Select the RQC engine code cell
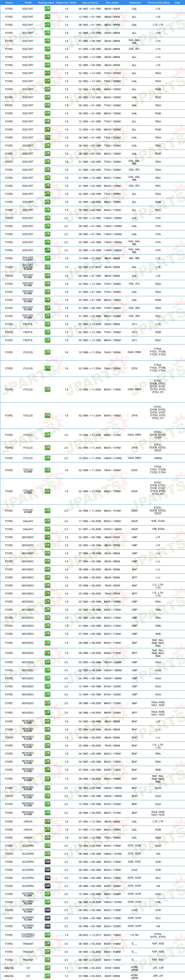 158,340
